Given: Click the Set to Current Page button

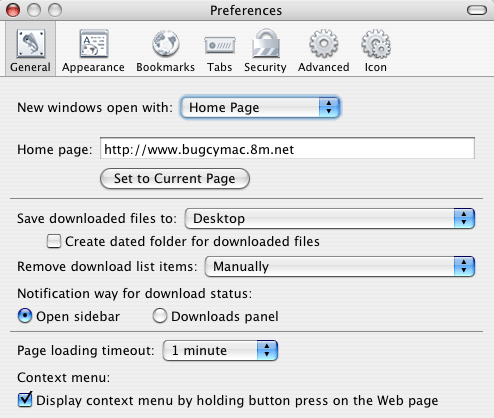Looking at the screenshot, I should 175,179.
